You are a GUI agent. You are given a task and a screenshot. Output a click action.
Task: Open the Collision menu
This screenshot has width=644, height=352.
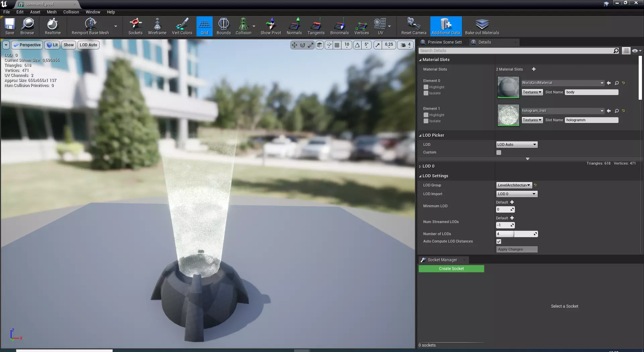[x=71, y=12]
